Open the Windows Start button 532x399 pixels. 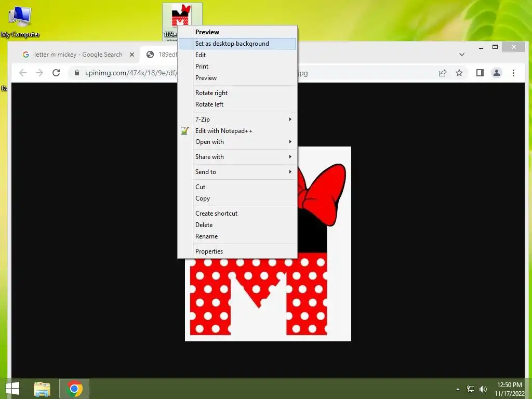12,389
